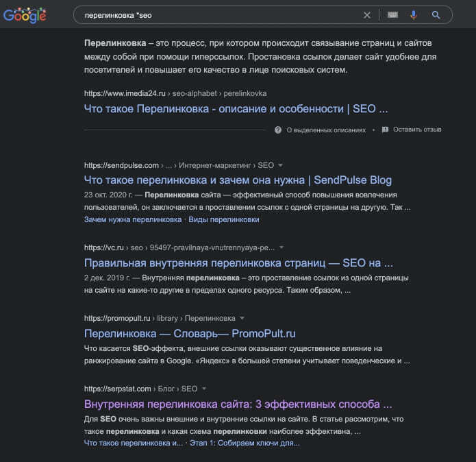Expand the arrow next to vc.ru breadcrumb

click(x=281, y=247)
